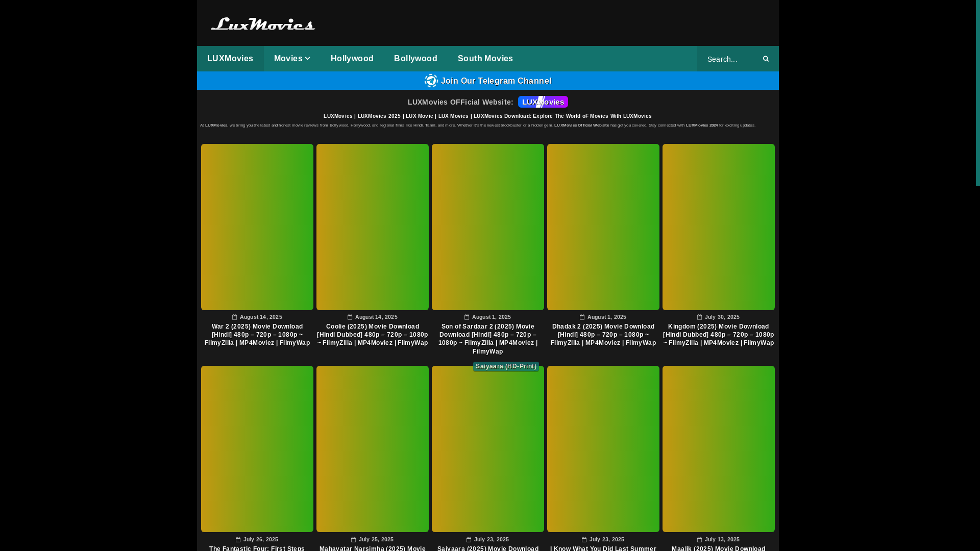Click the July 13, 2025 date text
Screen dimensions: 980x551
tap(722, 539)
